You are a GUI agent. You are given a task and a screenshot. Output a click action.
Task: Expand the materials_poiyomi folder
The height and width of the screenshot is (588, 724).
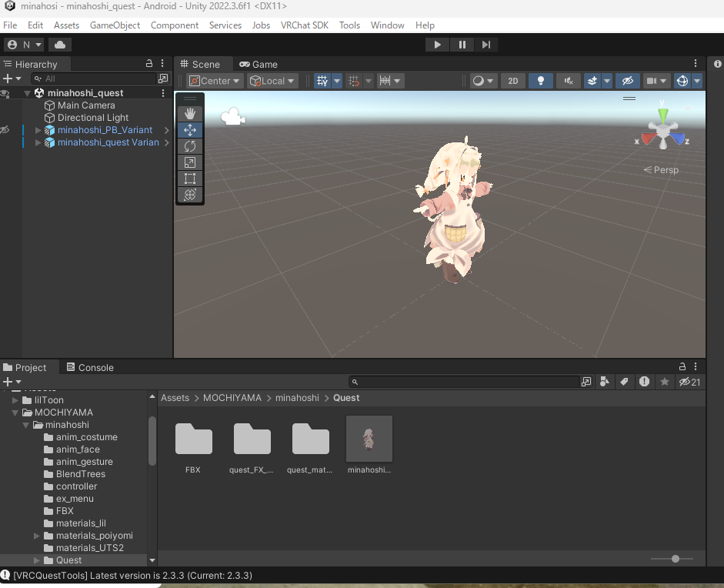(x=37, y=536)
